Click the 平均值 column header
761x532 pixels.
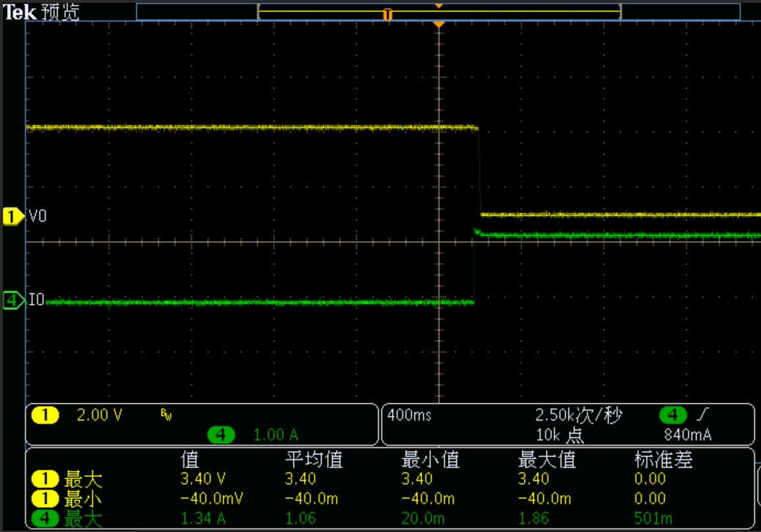point(314,460)
